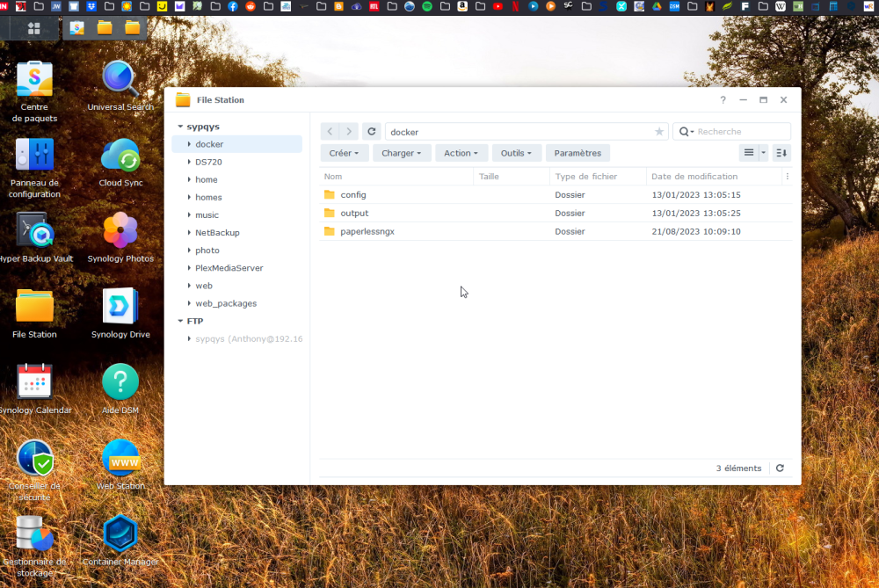Expand the PlexMediaServer tree arrow
Image resolution: width=879 pixels, height=588 pixels.
pos(189,268)
